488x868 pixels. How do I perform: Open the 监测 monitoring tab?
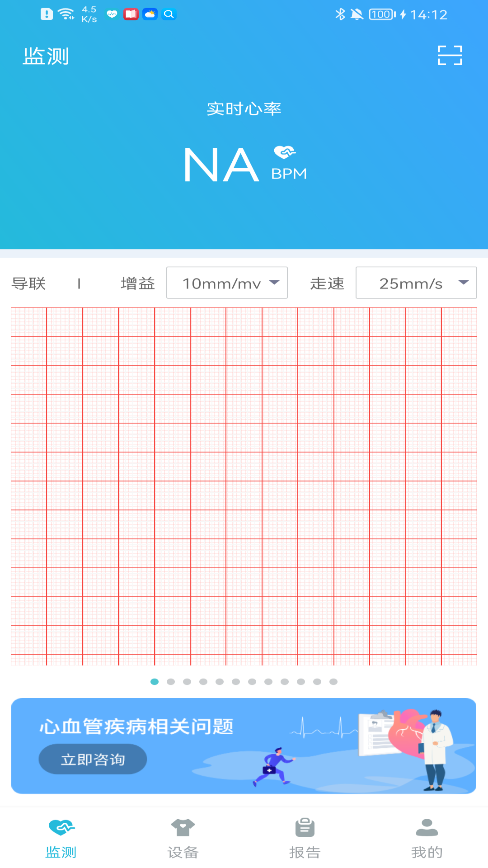(x=61, y=838)
